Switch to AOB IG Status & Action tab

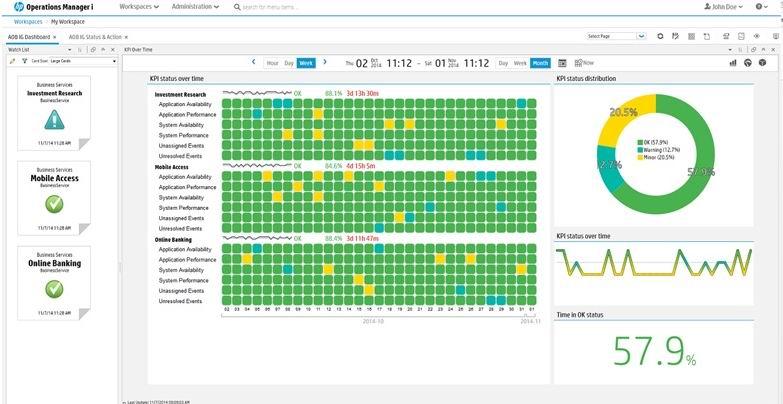95,37
